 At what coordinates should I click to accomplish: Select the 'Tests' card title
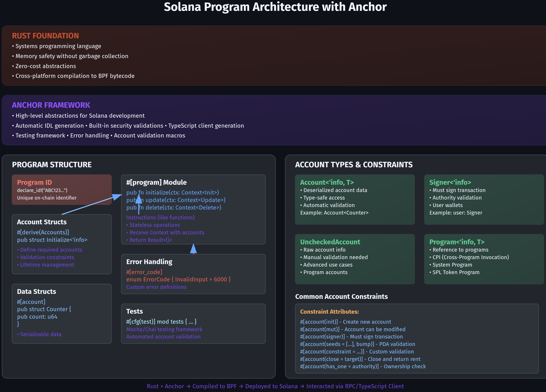pyautogui.click(x=135, y=311)
